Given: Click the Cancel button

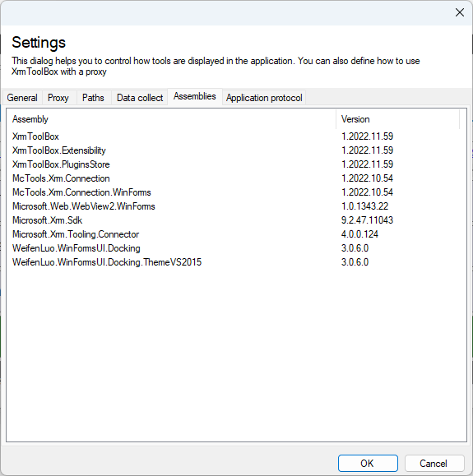Looking at the screenshot, I should 434,463.
